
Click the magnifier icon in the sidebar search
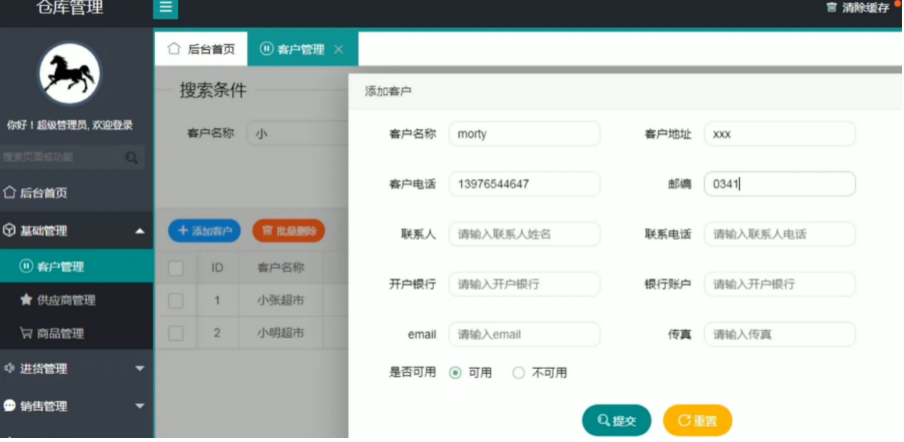click(x=131, y=157)
